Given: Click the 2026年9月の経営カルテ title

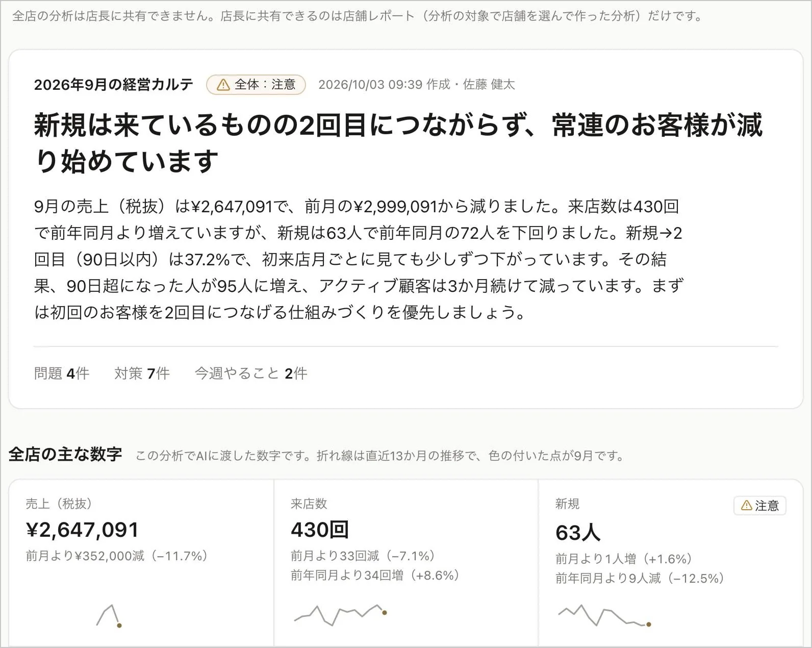Looking at the screenshot, I should pyautogui.click(x=114, y=85).
